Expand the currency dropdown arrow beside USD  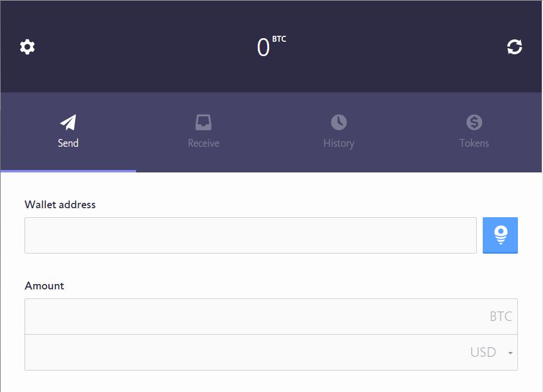point(510,353)
